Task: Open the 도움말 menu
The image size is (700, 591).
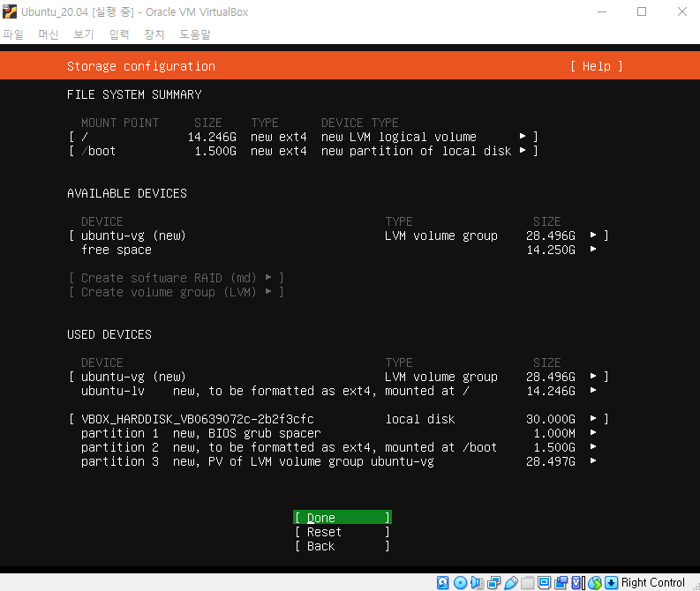Action: tap(195, 34)
